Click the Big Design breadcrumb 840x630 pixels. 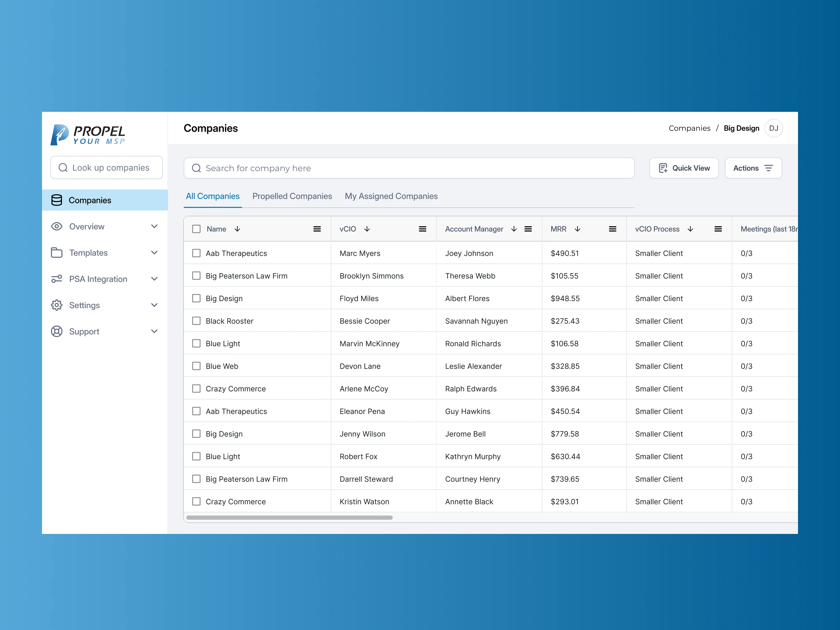click(x=741, y=128)
